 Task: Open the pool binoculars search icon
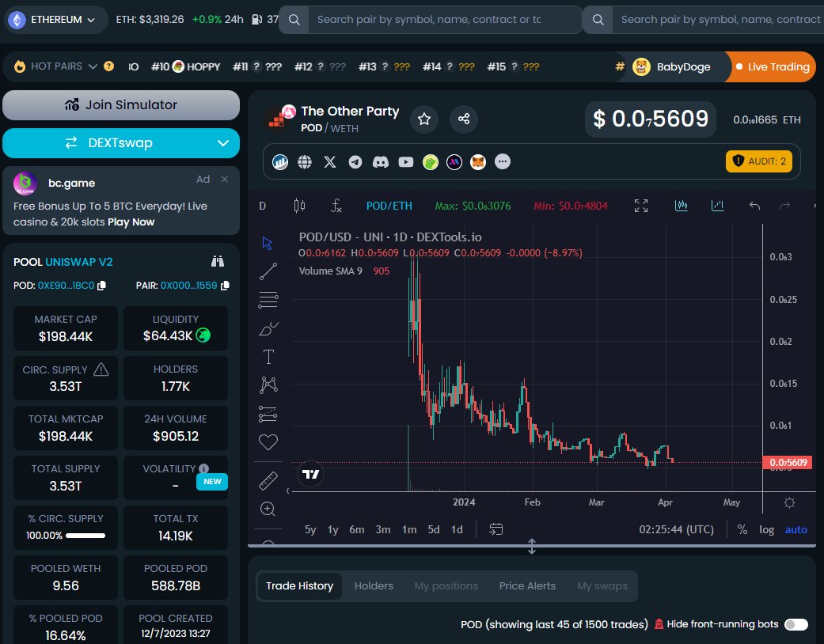pos(218,262)
